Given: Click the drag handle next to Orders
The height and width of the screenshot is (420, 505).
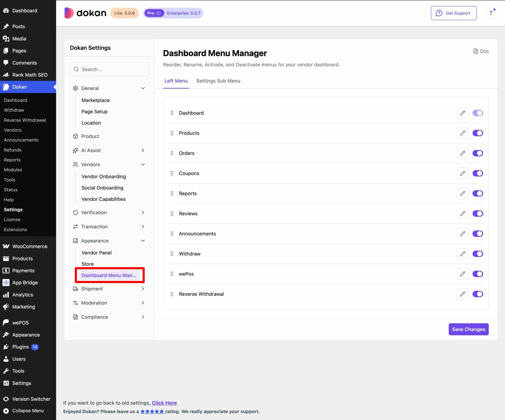Looking at the screenshot, I should point(172,153).
